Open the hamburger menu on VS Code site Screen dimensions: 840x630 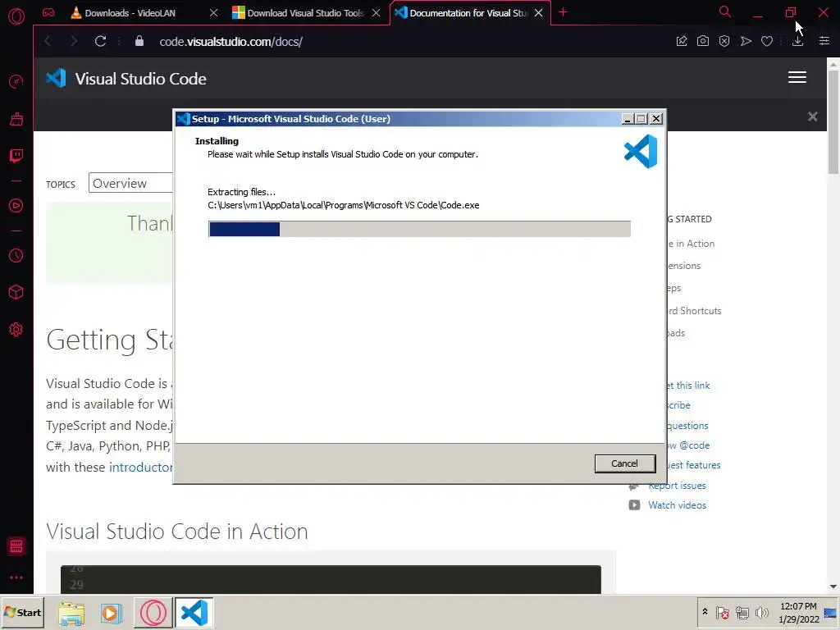(x=797, y=78)
